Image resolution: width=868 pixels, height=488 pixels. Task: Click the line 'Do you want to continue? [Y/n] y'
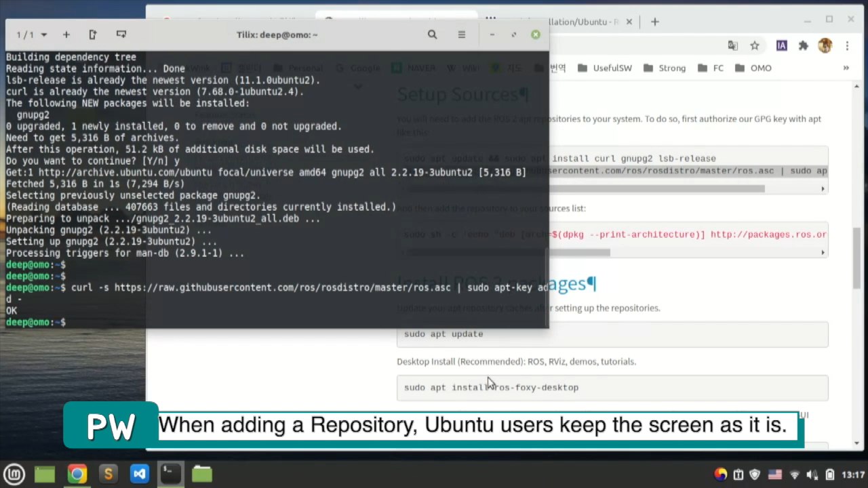[93, 161]
